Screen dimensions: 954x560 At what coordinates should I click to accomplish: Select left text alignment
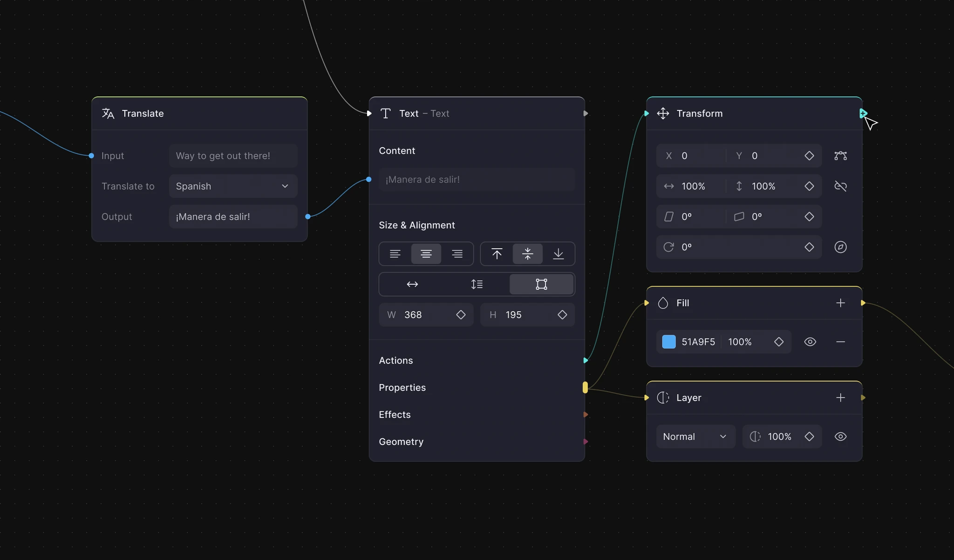[395, 254]
